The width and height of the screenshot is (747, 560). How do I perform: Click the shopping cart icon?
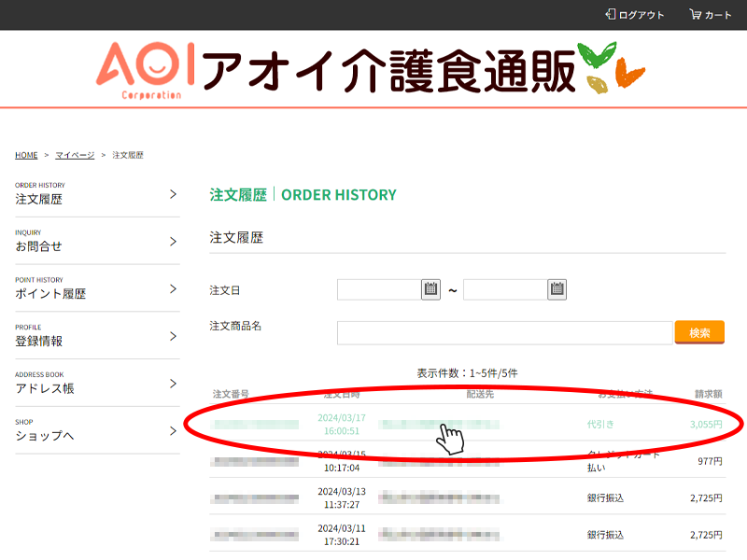point(695,14)
